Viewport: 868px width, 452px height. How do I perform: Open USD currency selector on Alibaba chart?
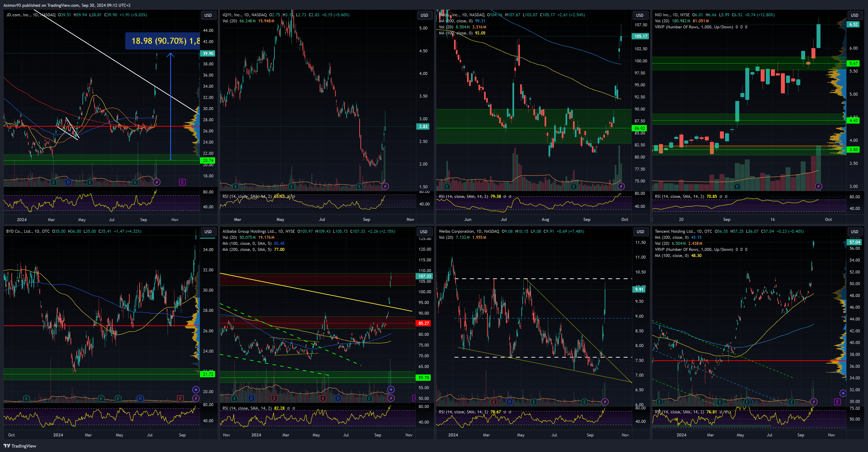point(424,232)
